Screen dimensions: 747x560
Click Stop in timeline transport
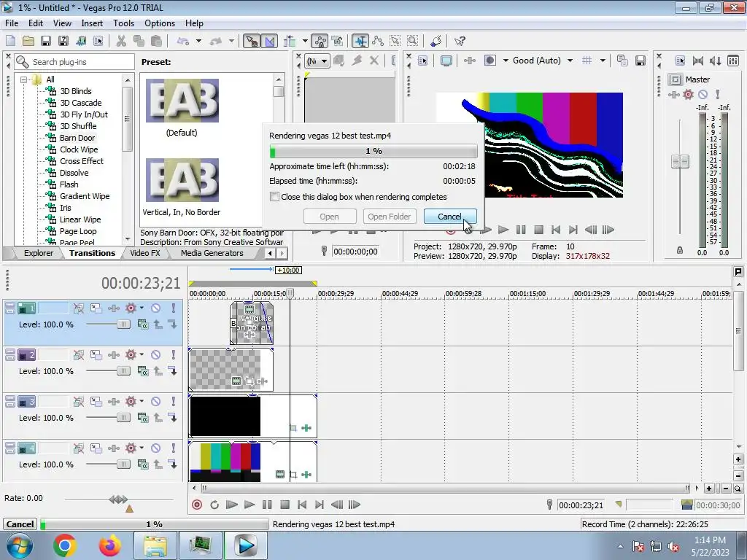point(285,505)
